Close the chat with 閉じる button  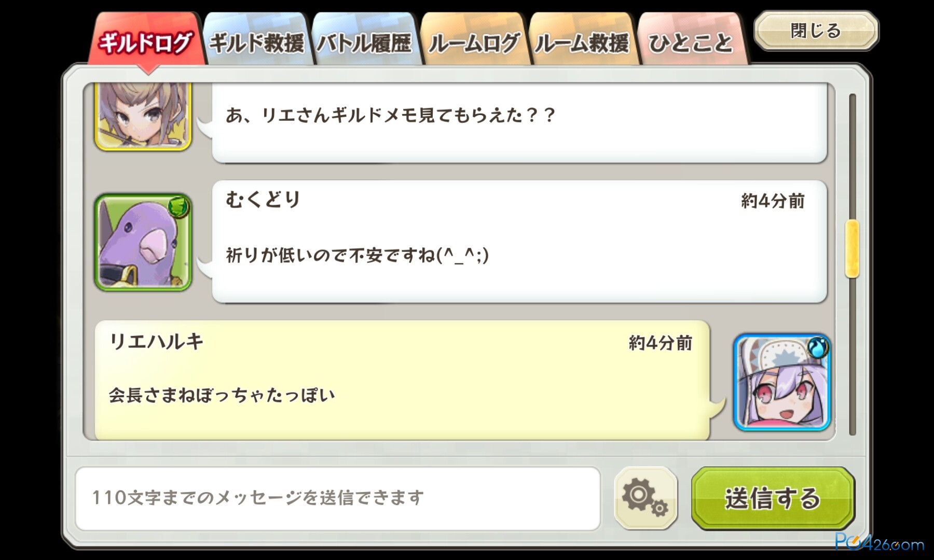pyautogui.click(x=816, y=31)
